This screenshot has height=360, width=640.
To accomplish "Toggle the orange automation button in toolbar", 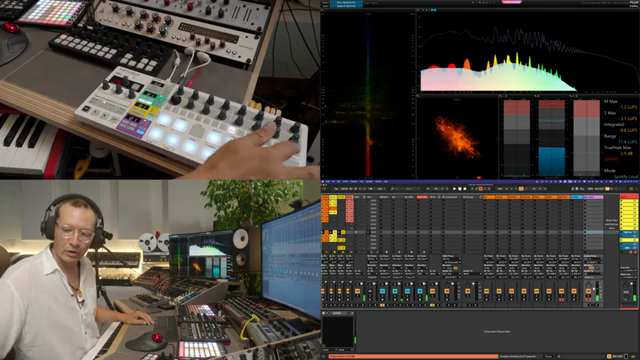I will tap(521, 189).
